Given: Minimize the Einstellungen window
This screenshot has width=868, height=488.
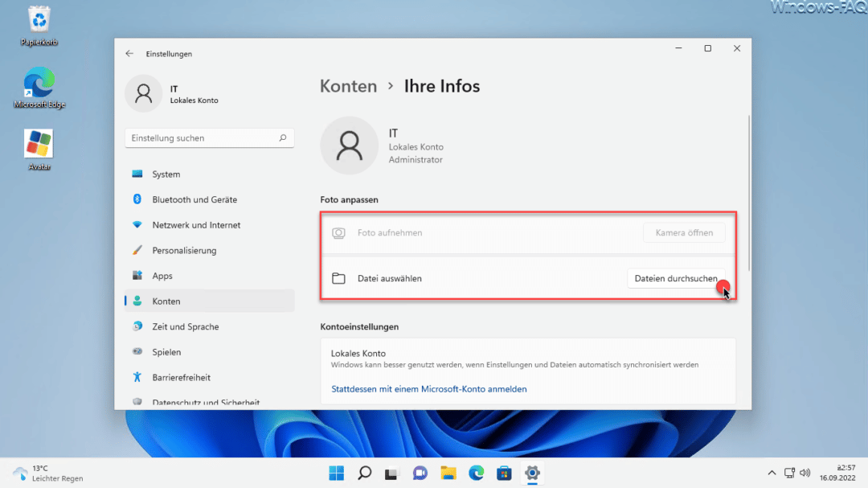Looking at the screenshot, I should click(x=678, y=48).
